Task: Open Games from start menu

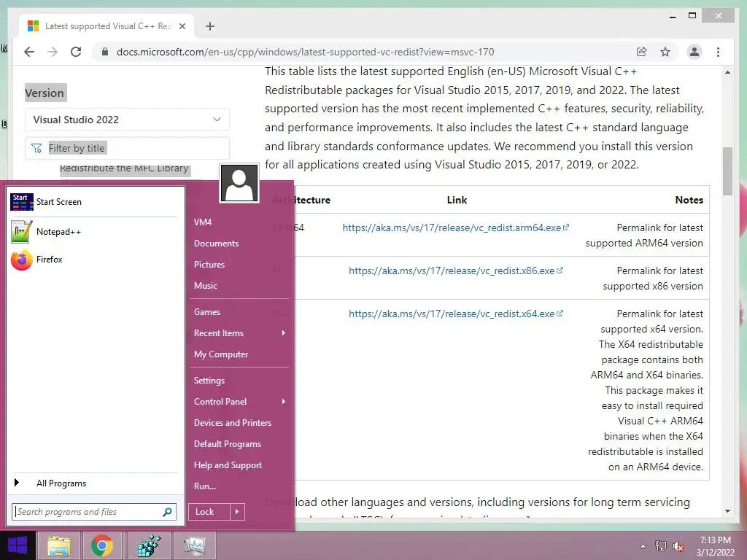Action: click(x=206, y=312)
